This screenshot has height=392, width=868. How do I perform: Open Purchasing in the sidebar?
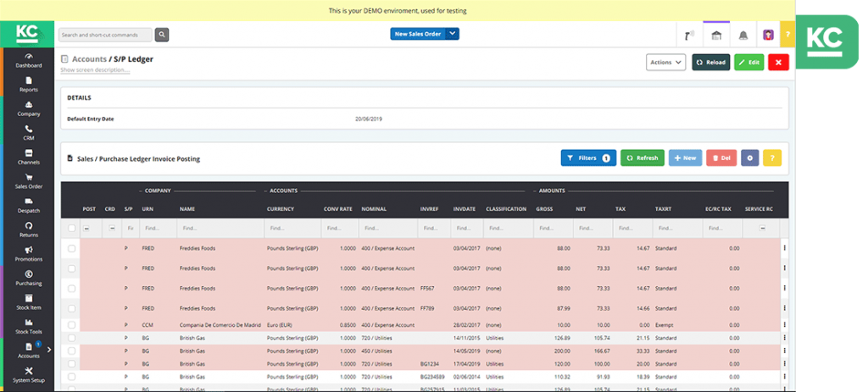point(28,278)
